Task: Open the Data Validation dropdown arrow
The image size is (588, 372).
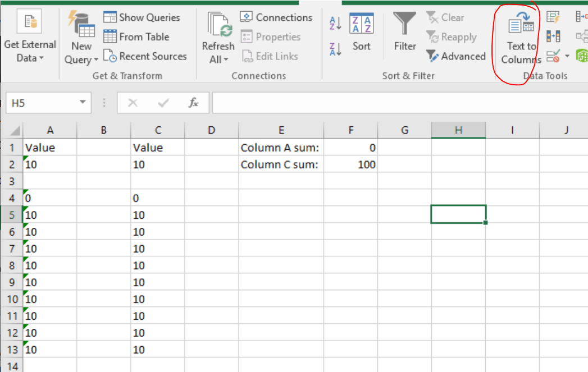Action: click(x=567, y=56)
